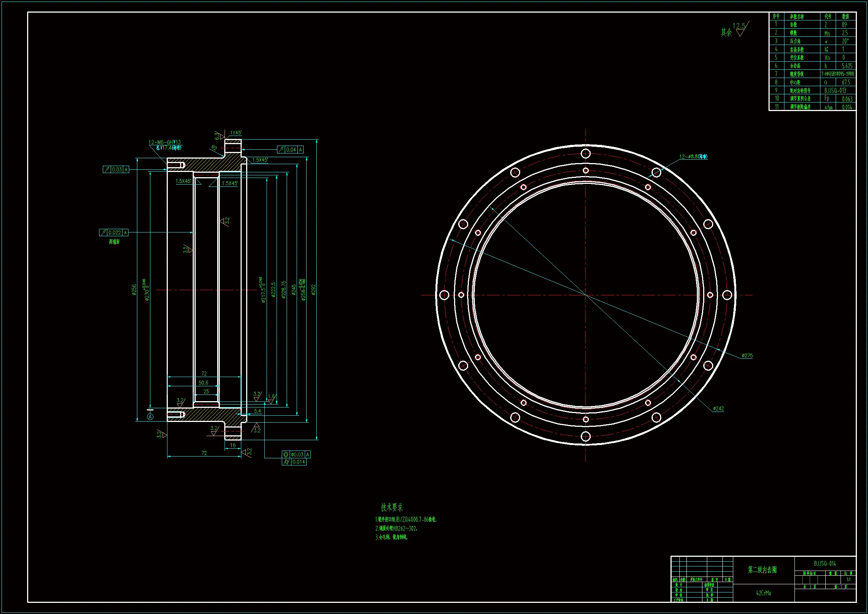Click the BJJSQ-013 mating gear cell

(x=835, y=90)
